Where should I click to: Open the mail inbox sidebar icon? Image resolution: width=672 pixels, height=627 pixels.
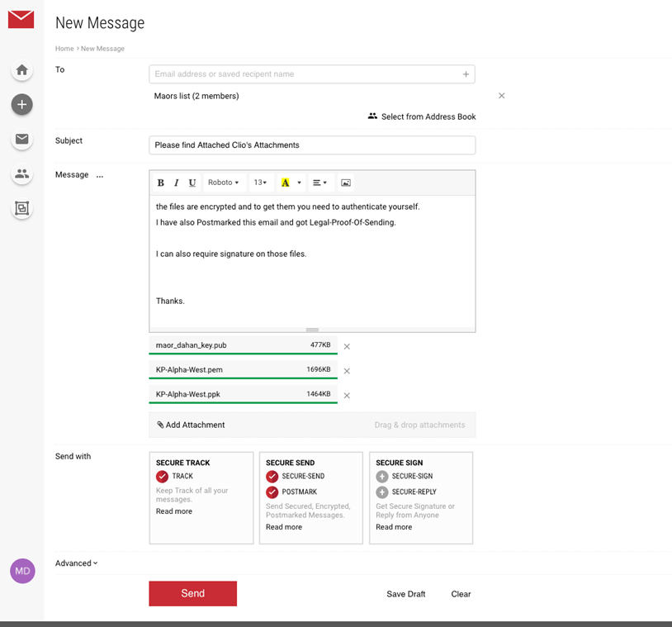point(22,140)
